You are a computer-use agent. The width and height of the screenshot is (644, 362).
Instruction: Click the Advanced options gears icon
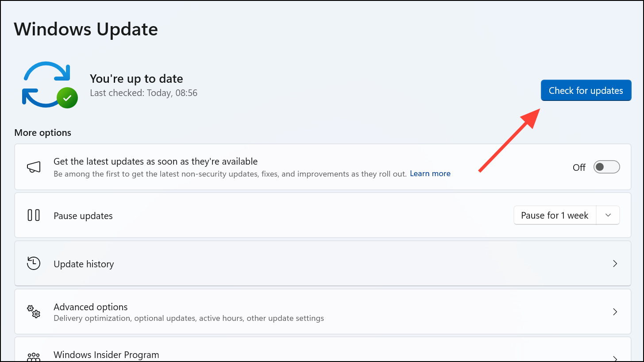pyautogui.click(x=34, y=312)
